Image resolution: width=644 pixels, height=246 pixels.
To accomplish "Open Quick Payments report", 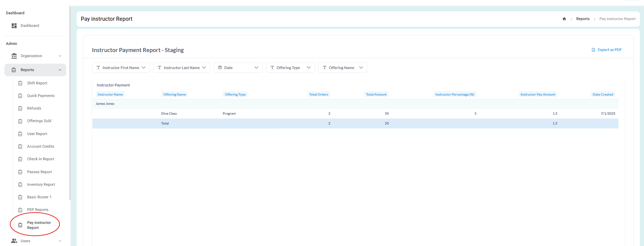I will (x=41, y=96).
